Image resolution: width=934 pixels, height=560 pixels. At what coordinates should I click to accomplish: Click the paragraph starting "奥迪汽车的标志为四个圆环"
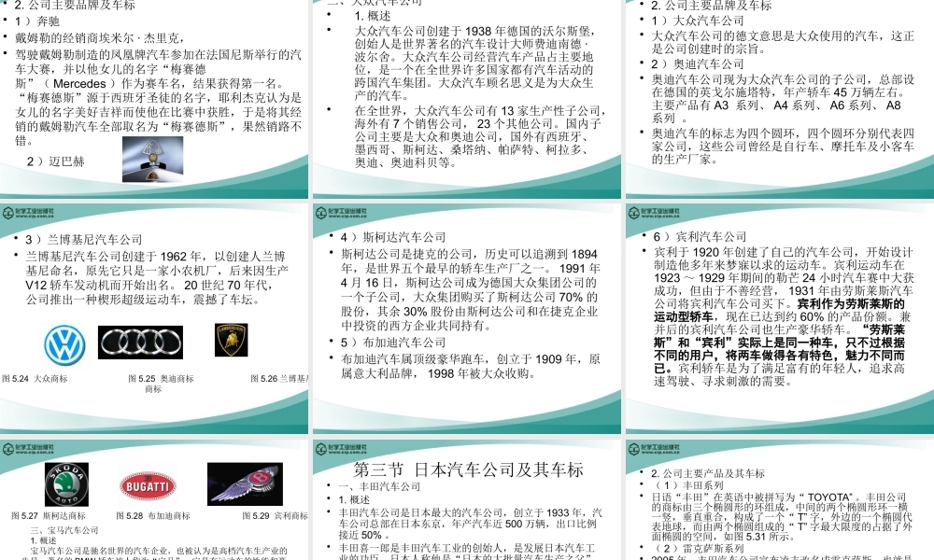tap(783, 147)
